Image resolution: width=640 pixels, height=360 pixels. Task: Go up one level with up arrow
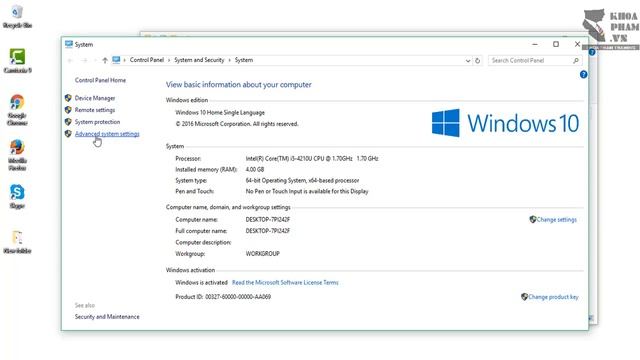tap(105, 60)
